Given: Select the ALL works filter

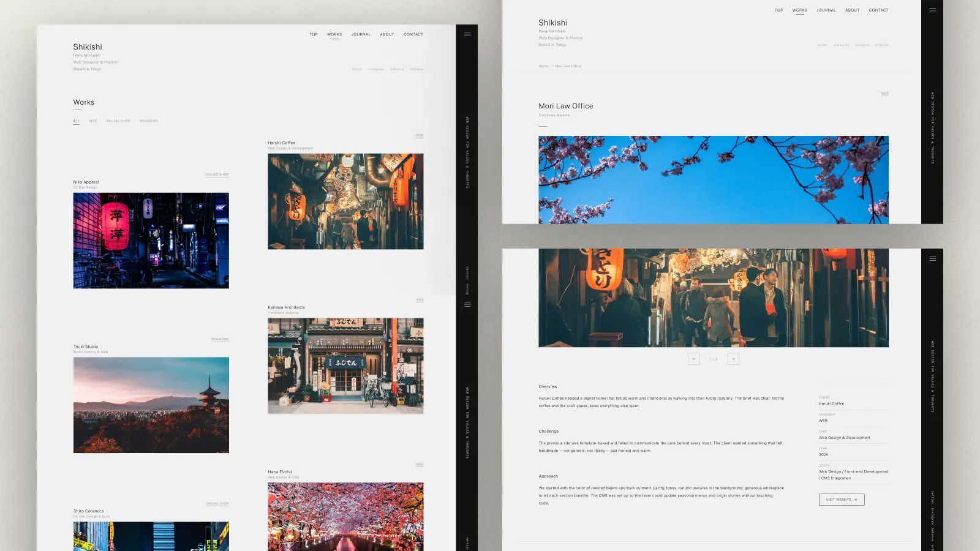Looking at the screenshot, I should pos(76,121).
